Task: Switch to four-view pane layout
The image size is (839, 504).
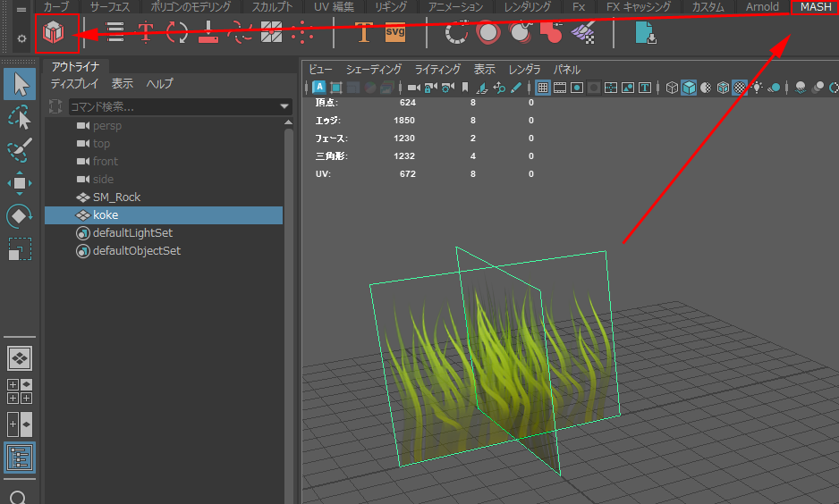Action: (x=20, y=391)
